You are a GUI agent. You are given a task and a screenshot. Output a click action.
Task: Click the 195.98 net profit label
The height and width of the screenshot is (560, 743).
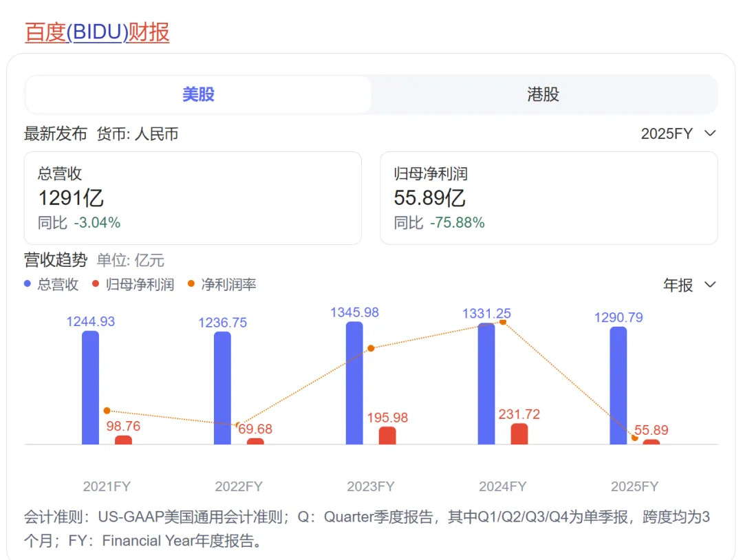coord(387,418)
